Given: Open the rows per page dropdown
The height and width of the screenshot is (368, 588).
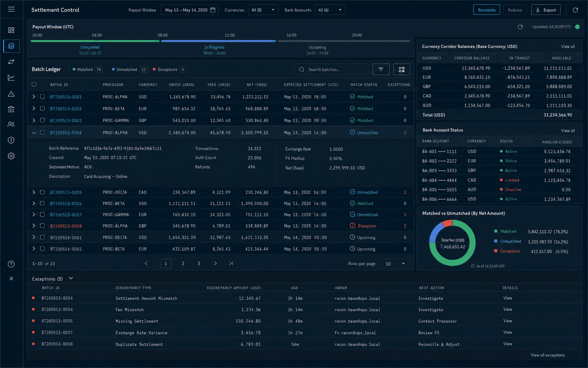Looking at the screenshot, I should 395,264.
